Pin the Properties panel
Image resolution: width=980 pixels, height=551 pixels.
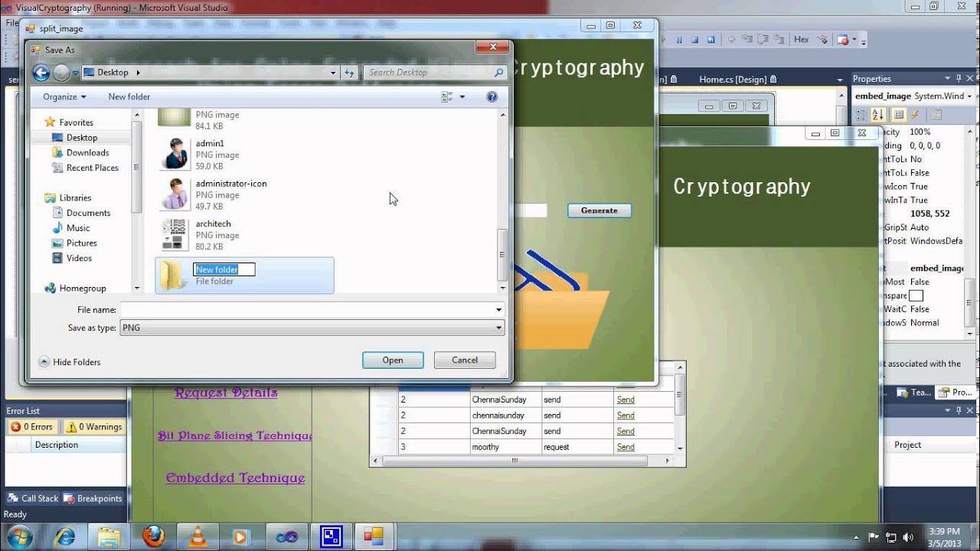point(958,79)
